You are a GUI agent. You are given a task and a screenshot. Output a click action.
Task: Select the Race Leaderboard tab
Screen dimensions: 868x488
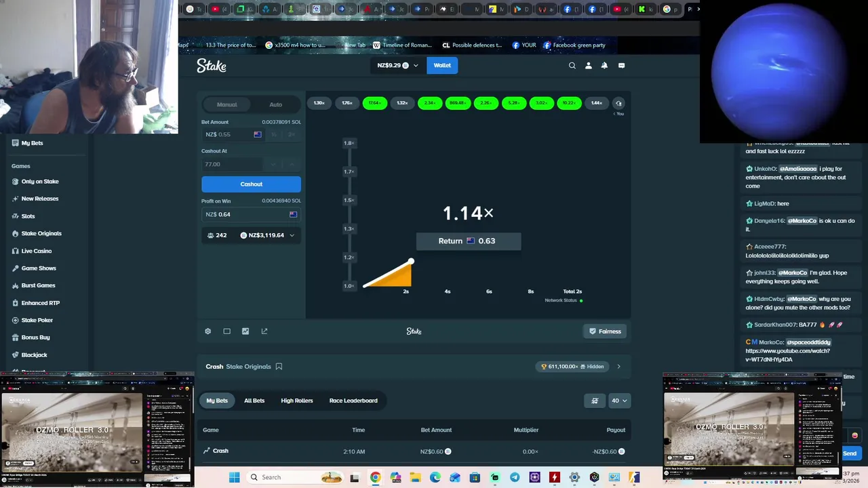click(x=353, y=401)
